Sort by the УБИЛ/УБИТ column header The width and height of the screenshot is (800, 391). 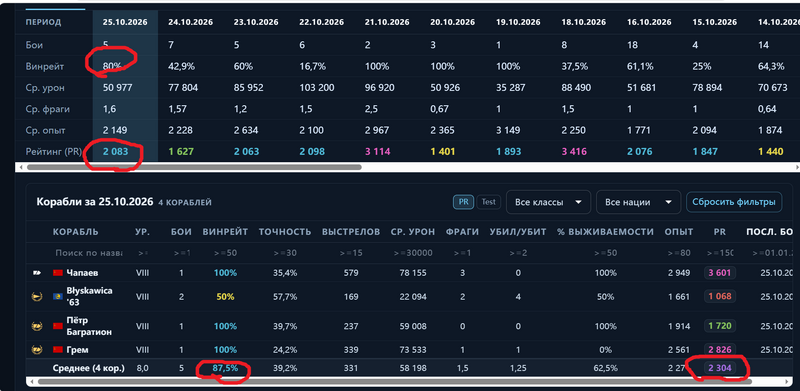(518, 232)
